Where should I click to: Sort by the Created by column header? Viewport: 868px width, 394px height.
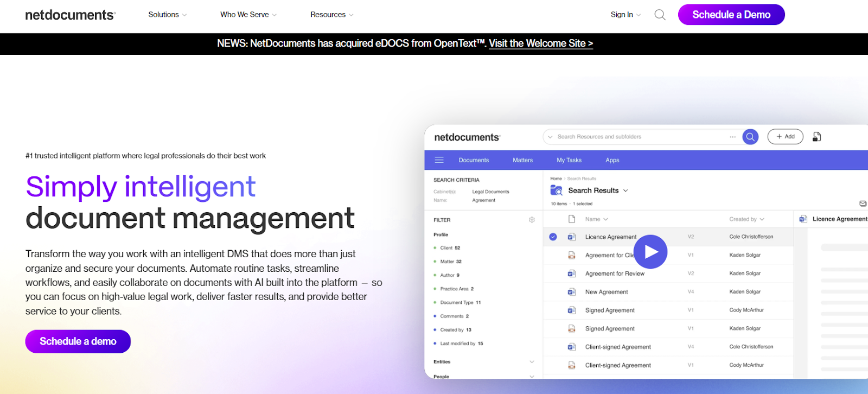point(746,219)
